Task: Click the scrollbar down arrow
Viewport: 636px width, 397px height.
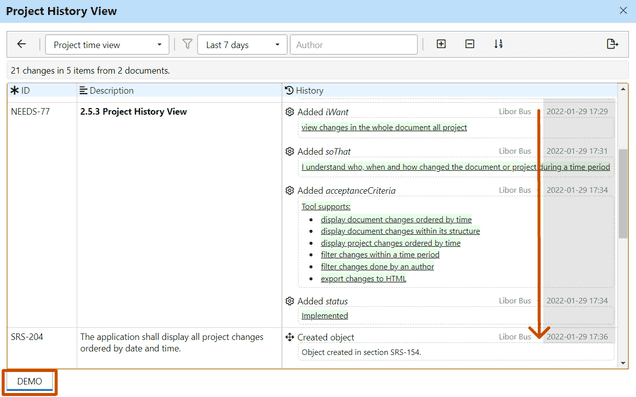Action: (623, 363)
